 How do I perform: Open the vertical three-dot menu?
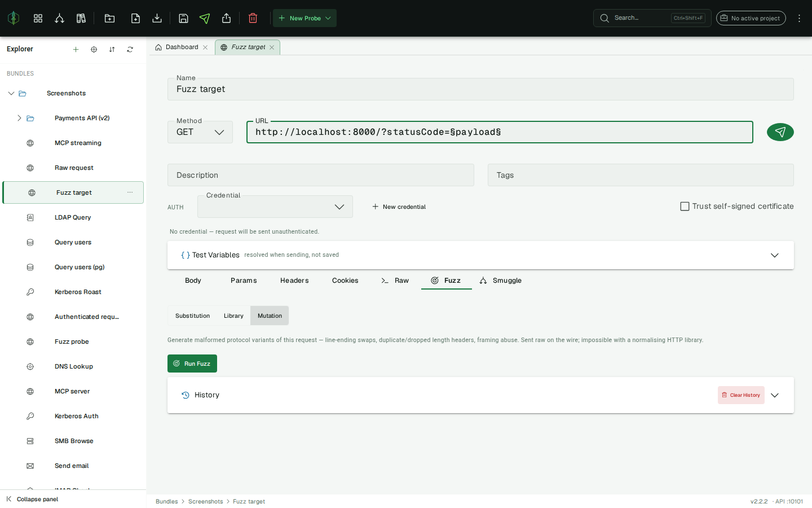coord(799,18)
